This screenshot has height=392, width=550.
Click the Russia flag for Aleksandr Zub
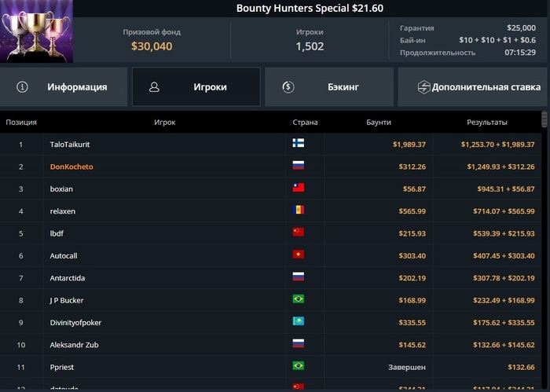[x=299, y=343]
